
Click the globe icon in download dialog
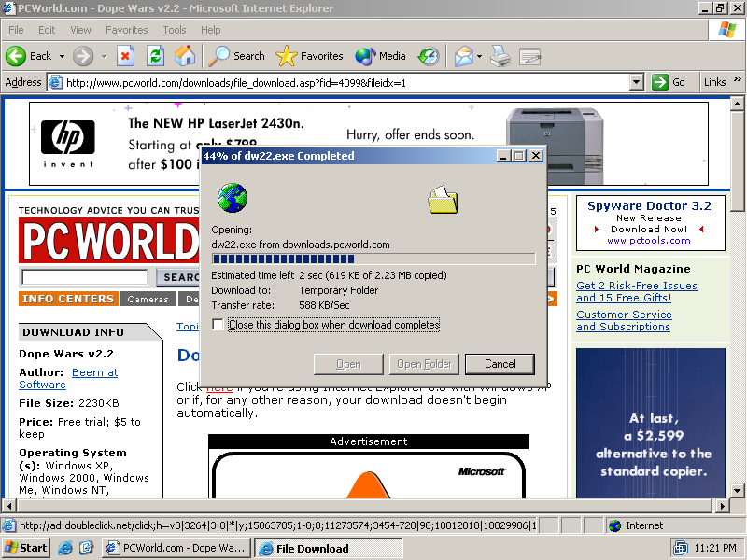click(233, 198)
